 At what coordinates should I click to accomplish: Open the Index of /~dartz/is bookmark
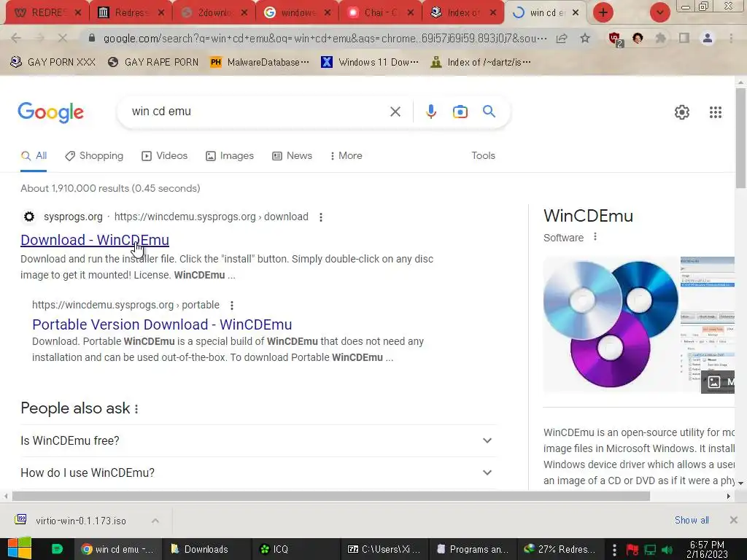click(481, 63)
